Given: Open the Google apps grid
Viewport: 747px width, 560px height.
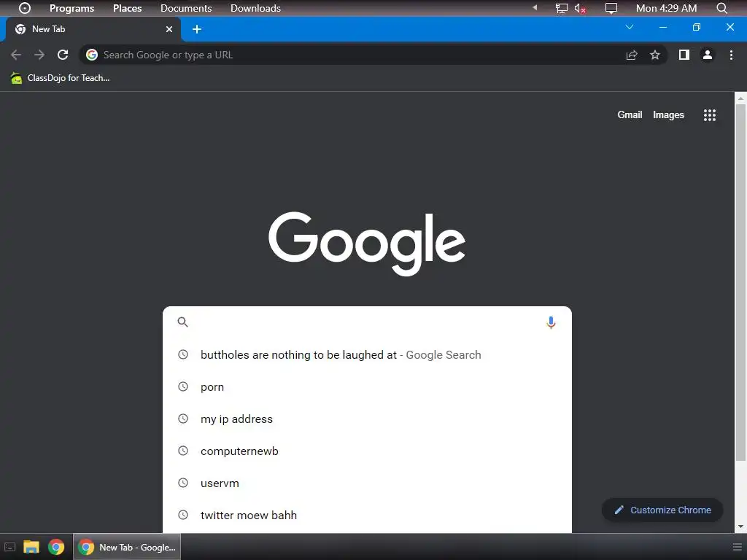Looking at the screenshot, I should point(710,114).
